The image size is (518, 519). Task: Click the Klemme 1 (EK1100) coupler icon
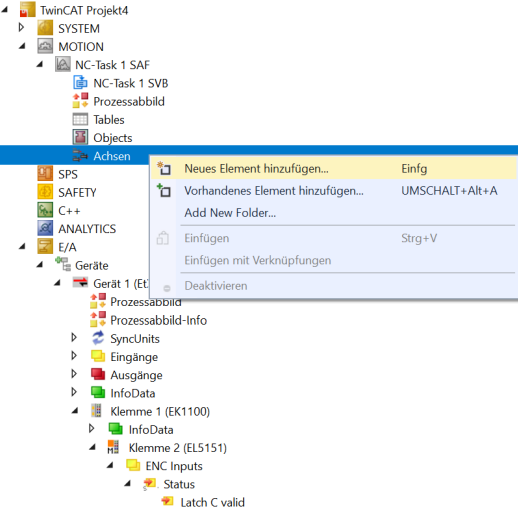click(x=97, y=411)
